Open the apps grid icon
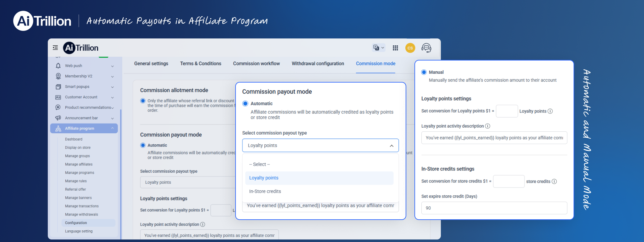 click(395, 48)
